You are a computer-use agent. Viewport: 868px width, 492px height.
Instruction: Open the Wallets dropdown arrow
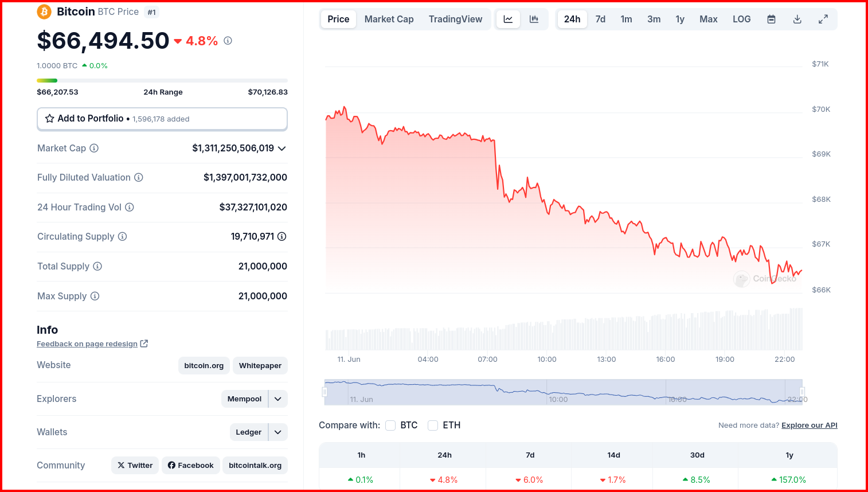tap(278, 432)
